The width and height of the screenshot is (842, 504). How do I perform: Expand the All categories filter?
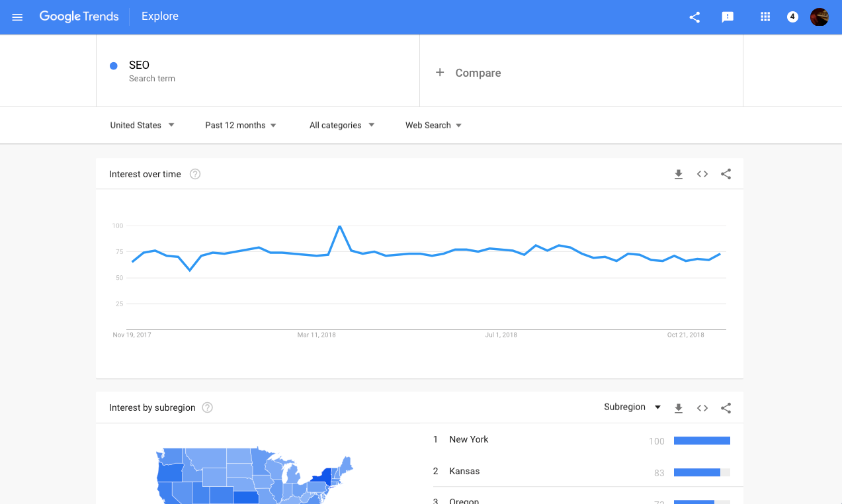341,125
